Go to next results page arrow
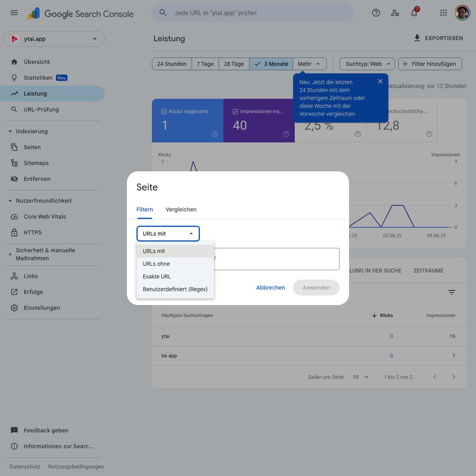The width and height of the screenshot is (476, 476). click(454, 377)
